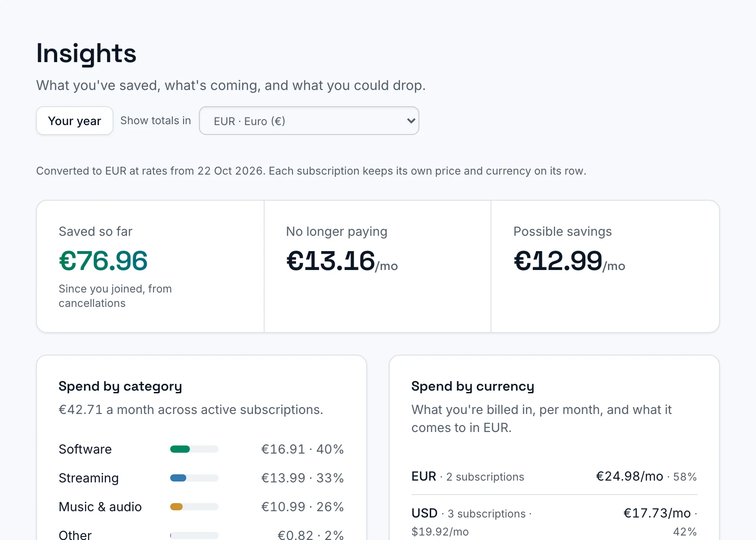Click the Software category progress bar
This screenshot has width=756, height=540.
194,449
